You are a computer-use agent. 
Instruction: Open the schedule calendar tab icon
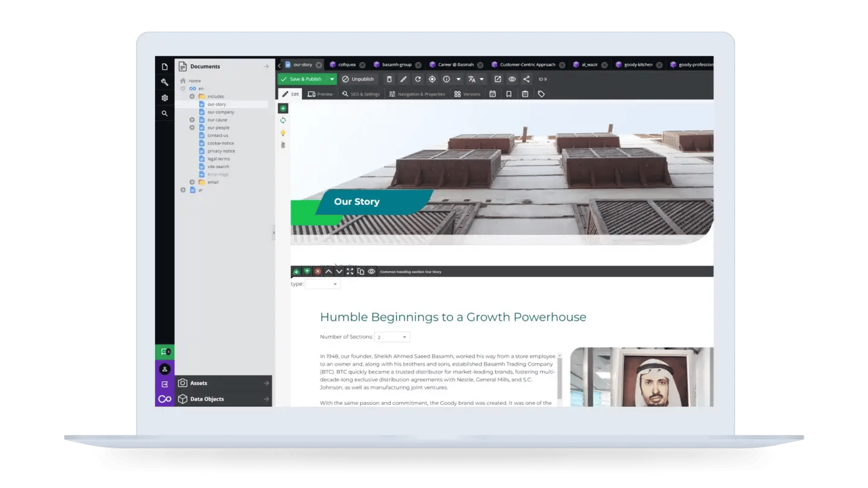pos(492,94)
